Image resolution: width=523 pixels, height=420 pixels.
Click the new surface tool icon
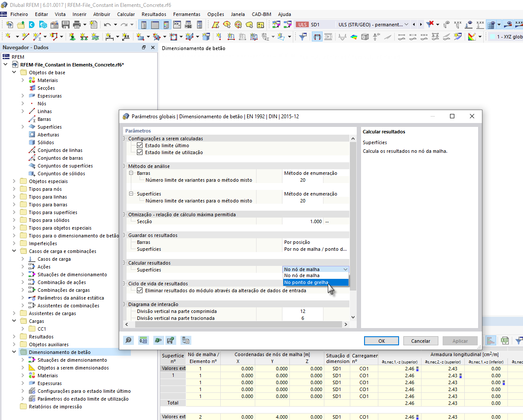pos(140,36)
